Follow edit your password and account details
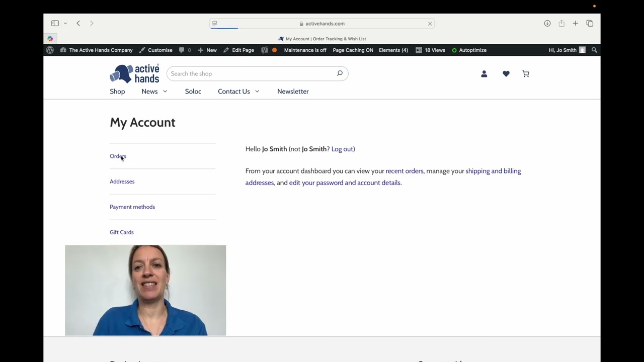This screenshot has height=362, width=644. [345, 183]
